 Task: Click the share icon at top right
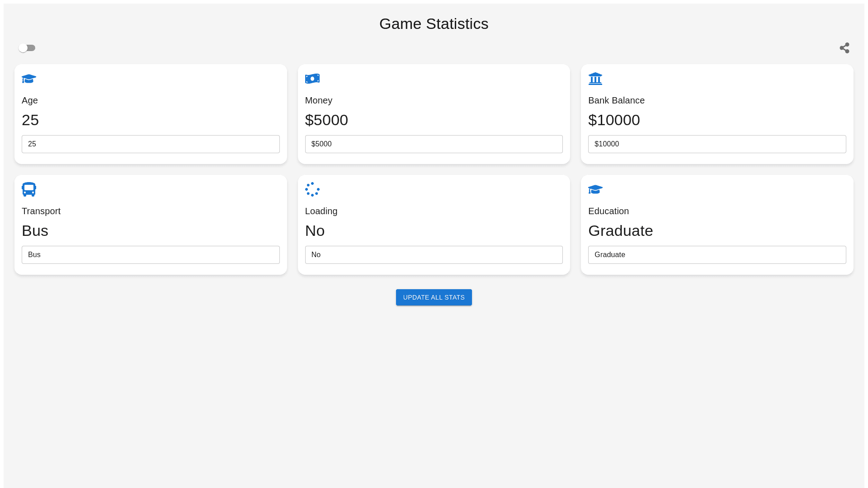844,48
